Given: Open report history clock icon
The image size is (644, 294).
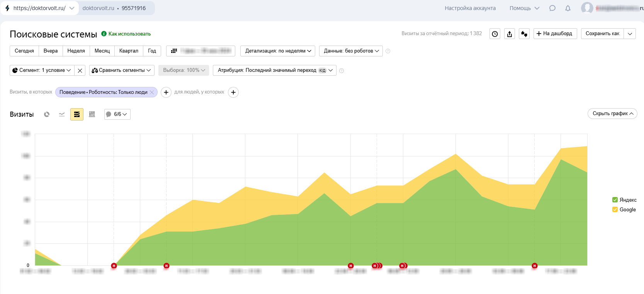Looking at the screenshot, I should [x=494, y=34].
